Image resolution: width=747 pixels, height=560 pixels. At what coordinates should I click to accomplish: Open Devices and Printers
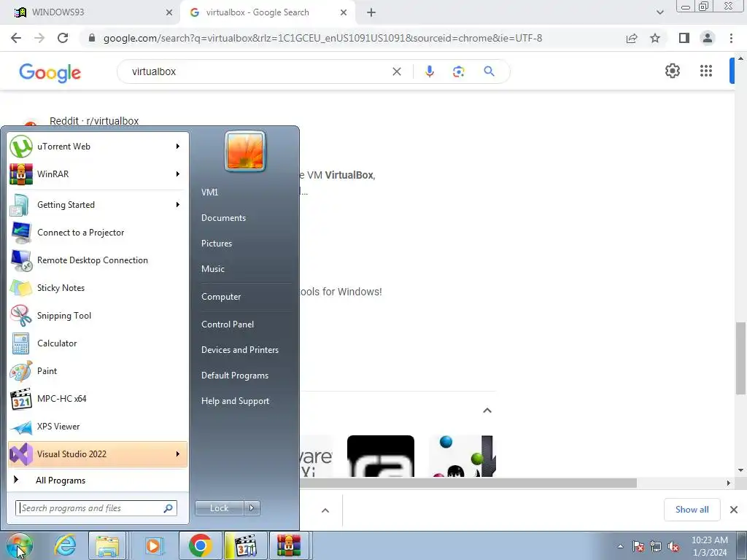[240, 350]
